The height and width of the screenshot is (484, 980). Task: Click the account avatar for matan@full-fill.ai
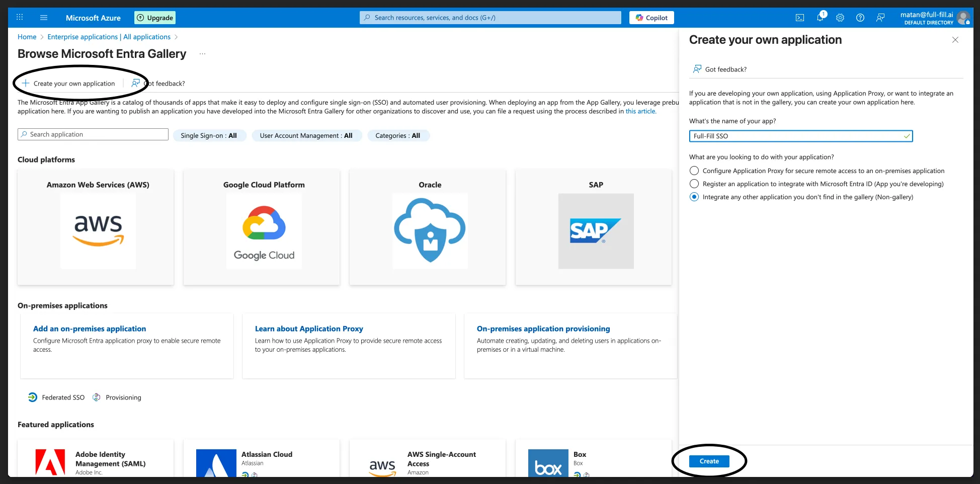pos(963,18)
